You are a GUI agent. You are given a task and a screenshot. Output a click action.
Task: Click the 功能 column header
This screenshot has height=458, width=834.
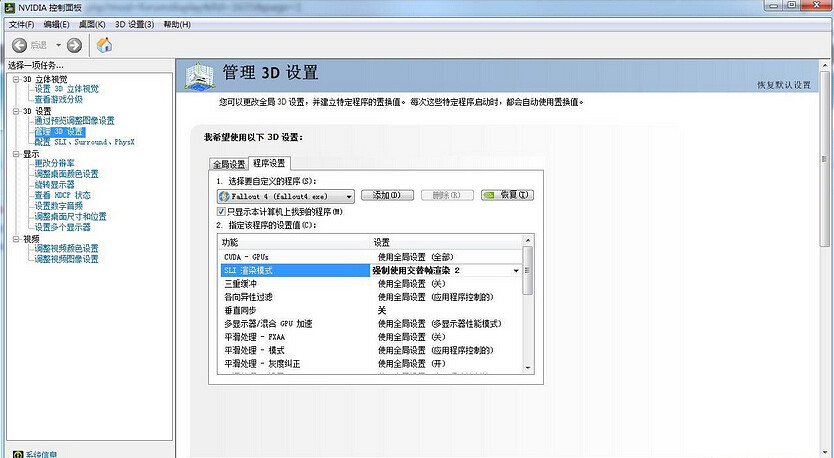click(x=295, y=243)
